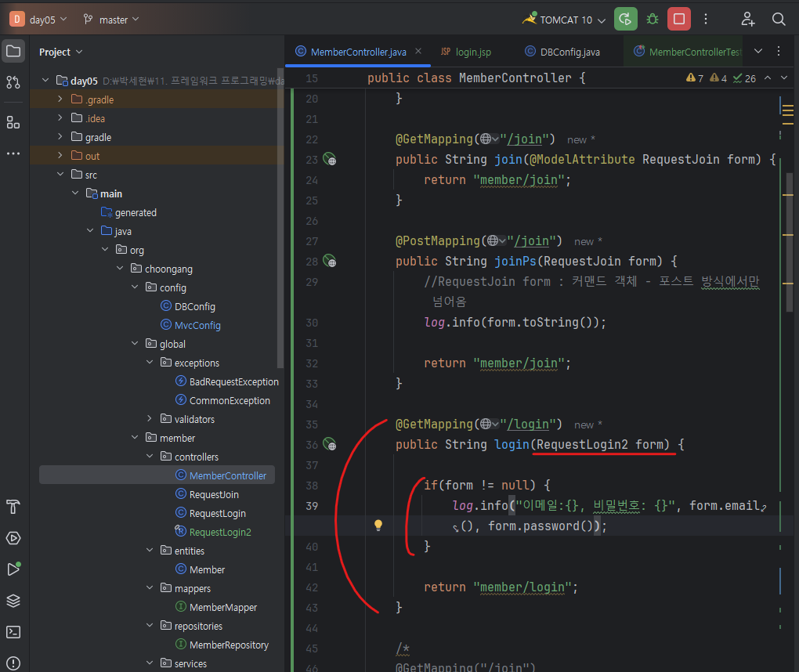Viewport: 799px width, 672px height.
Task: Open the Run tool window icon
Action: [x=13, y=569]
